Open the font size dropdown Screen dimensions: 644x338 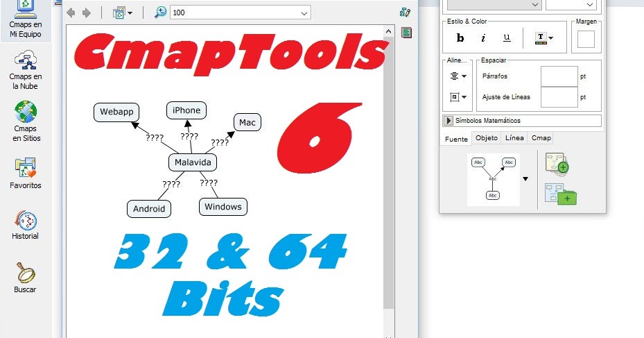click(x=571, y=5)
